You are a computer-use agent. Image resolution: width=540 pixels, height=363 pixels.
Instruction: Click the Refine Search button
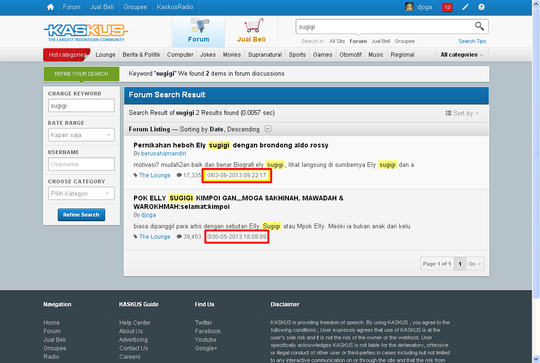81,215
